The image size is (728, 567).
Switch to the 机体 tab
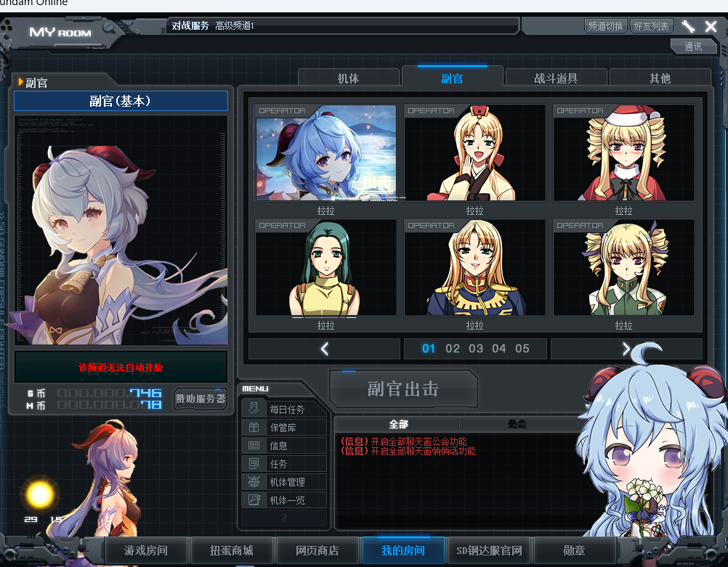(x=348, y=78)
